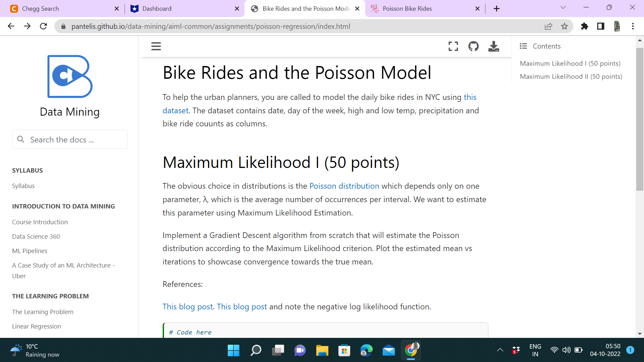This screenshot has width=644, height=362.
Task: Click the 'Search the docs' field
Action: pos(69,139)
